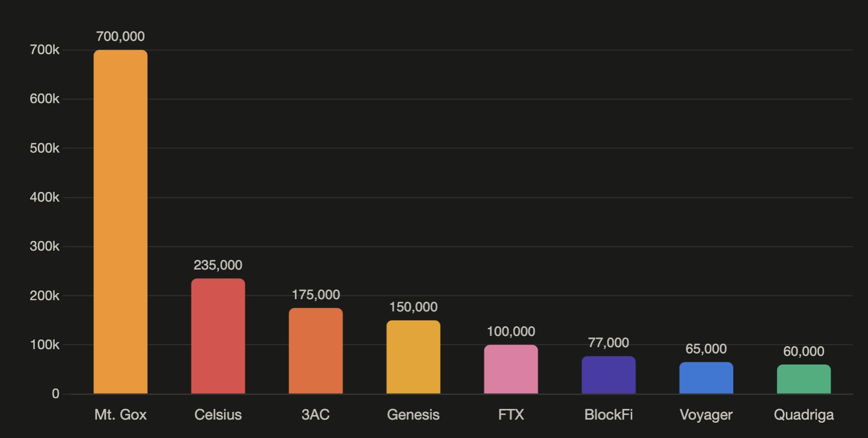Select the blue Voyager bar

pos(706,378)
